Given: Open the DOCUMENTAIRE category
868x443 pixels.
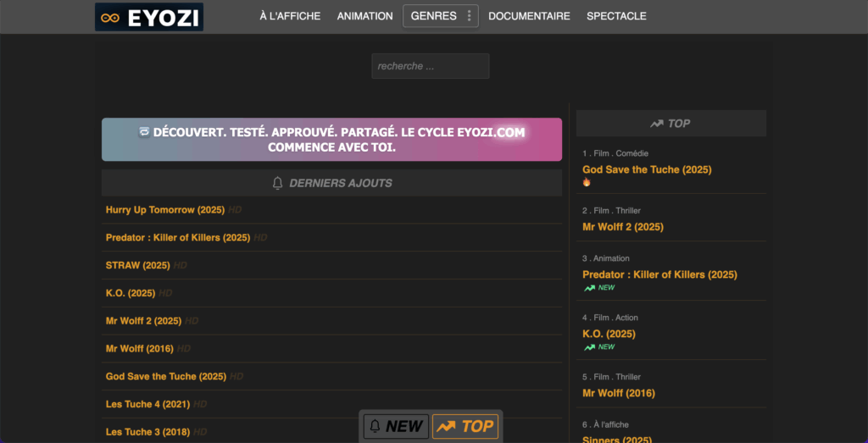Looking at the screenshot, I should coord(529,16).
